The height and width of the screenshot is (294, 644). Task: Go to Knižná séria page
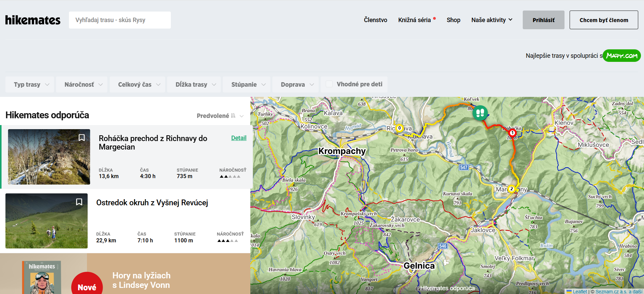tap(414, 20)
